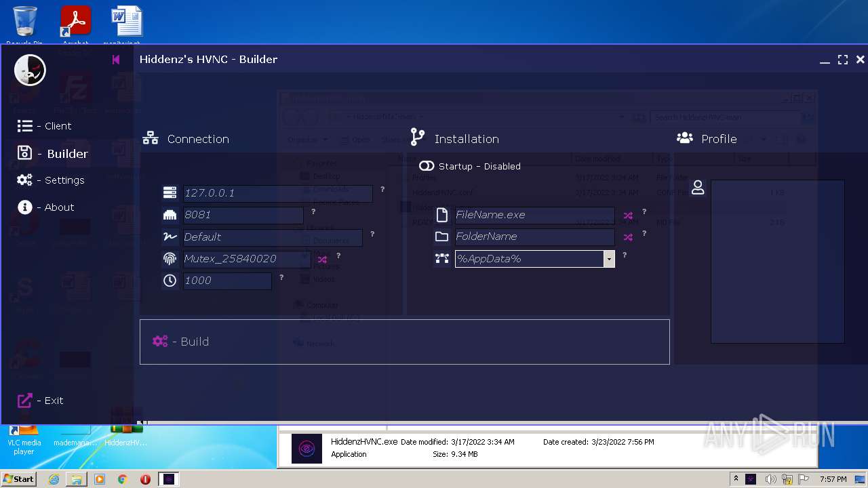The image size is (868, 488).
Task: Focus the Mutex_25840020 input
Action: pyautogui.click(x=247, y=259)
